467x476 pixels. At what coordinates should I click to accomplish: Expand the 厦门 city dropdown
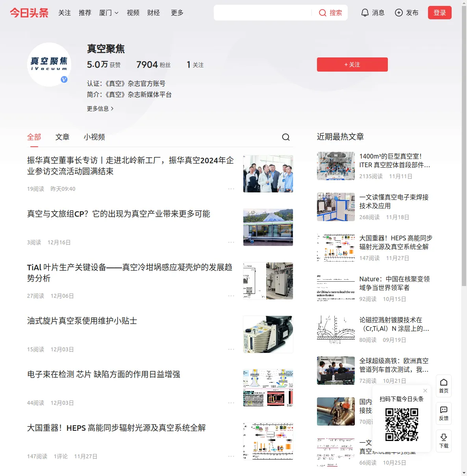pyautogui.click(x=109, y=13)
